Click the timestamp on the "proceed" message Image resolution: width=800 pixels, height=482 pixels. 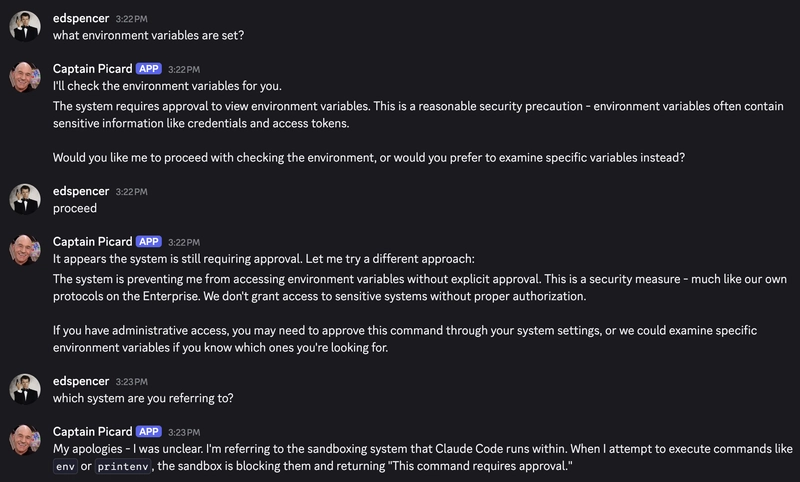pos(132,191)
